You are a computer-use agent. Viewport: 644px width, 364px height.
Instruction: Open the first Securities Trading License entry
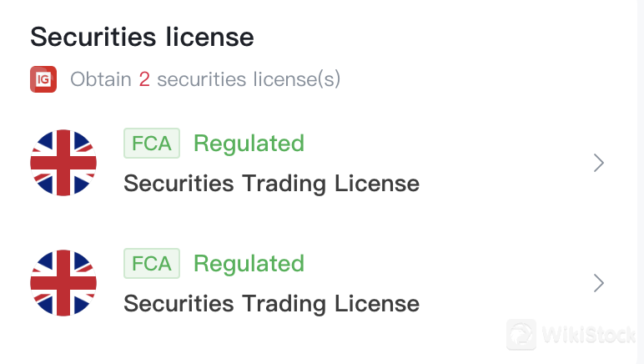pos(271,183)
